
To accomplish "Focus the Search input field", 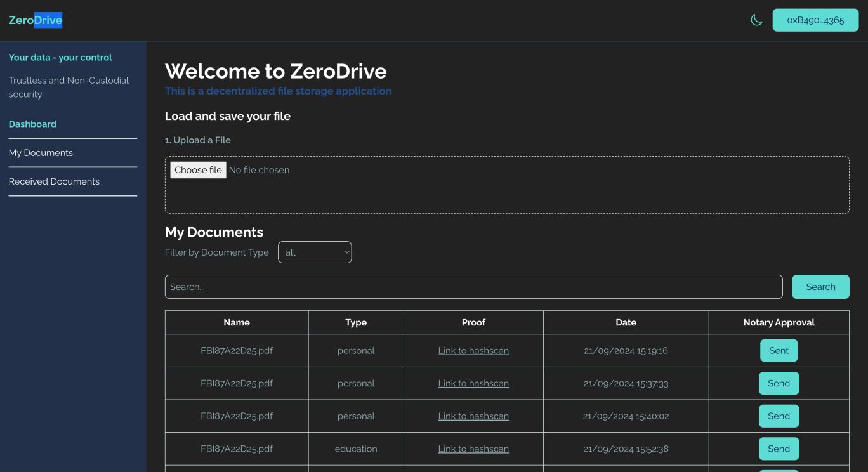I will point(473,287).
